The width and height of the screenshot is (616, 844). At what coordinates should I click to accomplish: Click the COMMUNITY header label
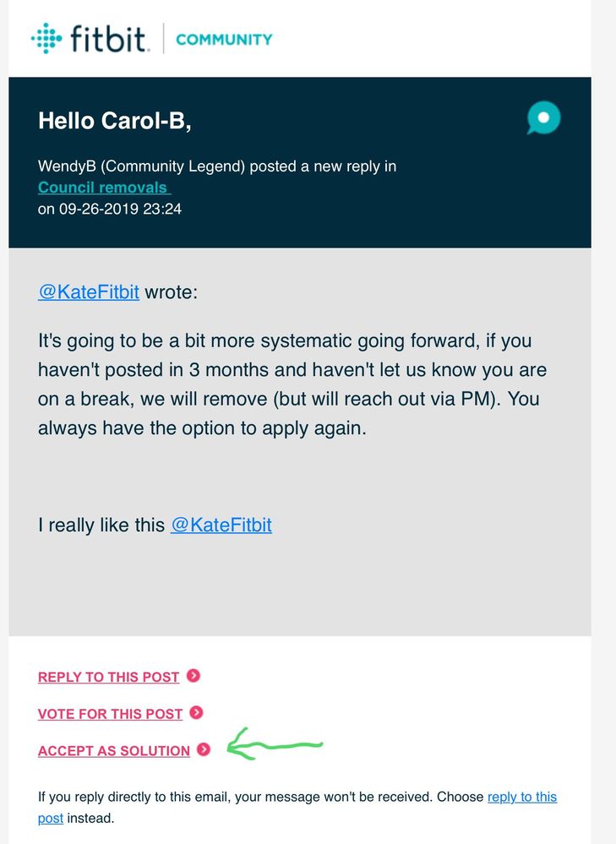pyautogui.click(x=224, y=40)
